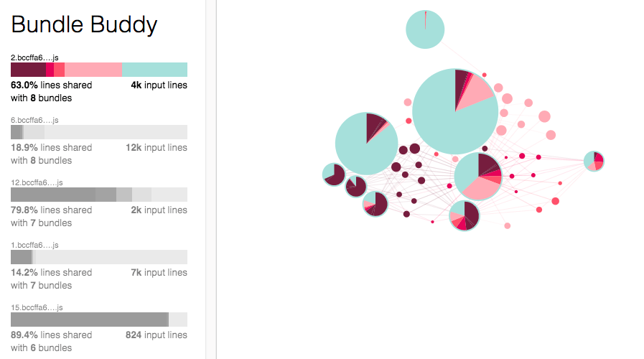This screenshot has width=644, height=359.
Task: Click the small pie node at far right
Action: (x=594, y=161)
